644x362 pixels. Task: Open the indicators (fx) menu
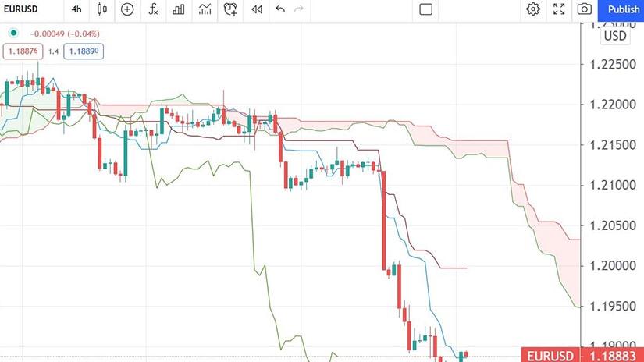154,9
